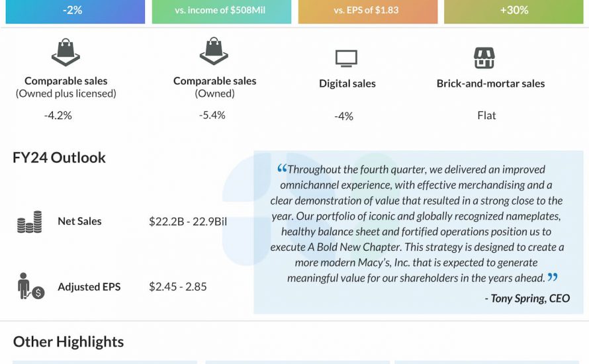Click the Other Highlights heading
Viewport: 589px width, 364px height.
pos(68,341)
